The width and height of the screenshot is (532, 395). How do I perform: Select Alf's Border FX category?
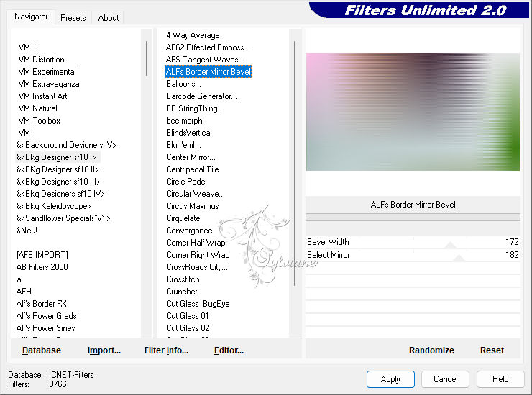tap(42, 304)
